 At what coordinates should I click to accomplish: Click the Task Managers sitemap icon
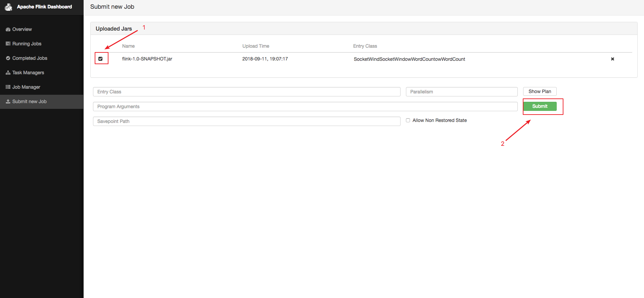(8, 73)
